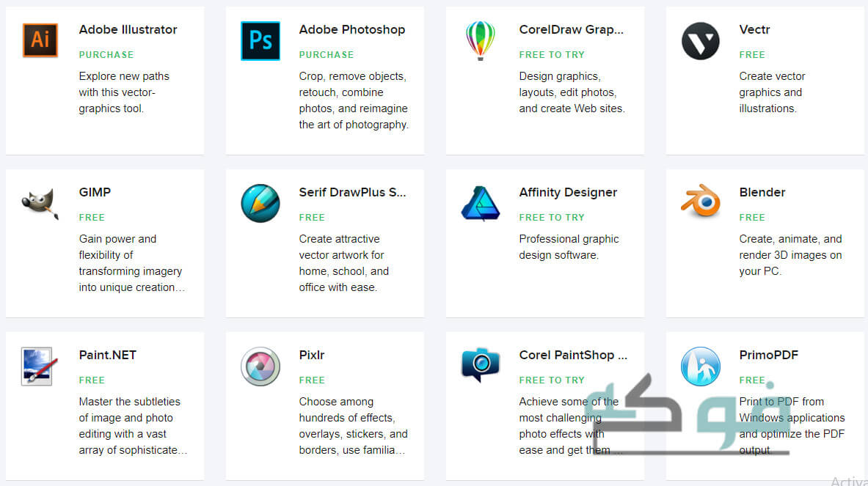Select FREE label under PrimoPDF
The height and width of the screenshot is (486, 868).
752,380
